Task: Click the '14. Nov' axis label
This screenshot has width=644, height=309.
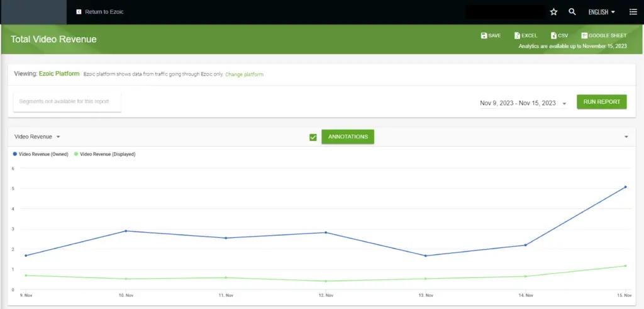Action: [526, 295]
